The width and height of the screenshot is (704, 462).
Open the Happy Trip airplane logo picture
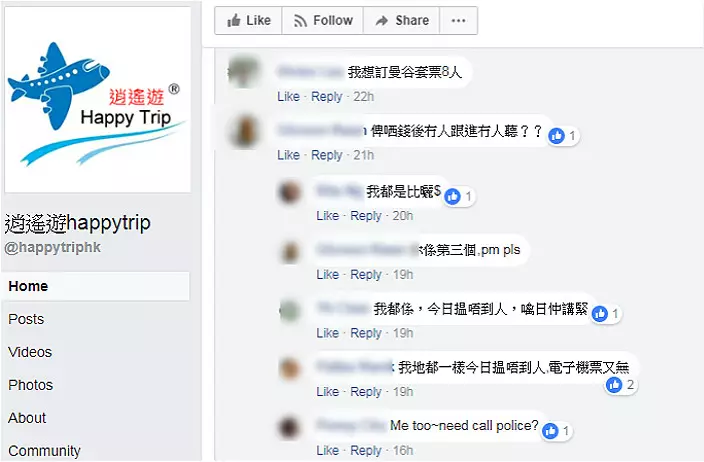tap(97, 100)
